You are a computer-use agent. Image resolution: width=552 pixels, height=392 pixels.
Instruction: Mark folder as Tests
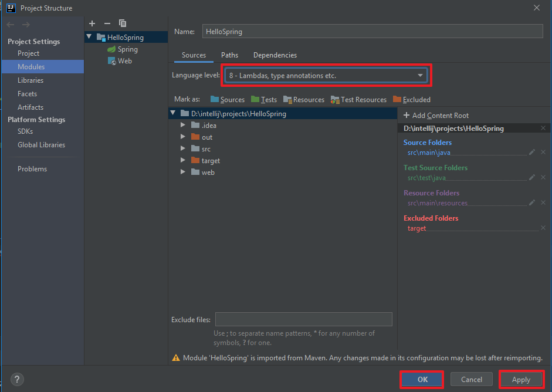pos(263,100)
